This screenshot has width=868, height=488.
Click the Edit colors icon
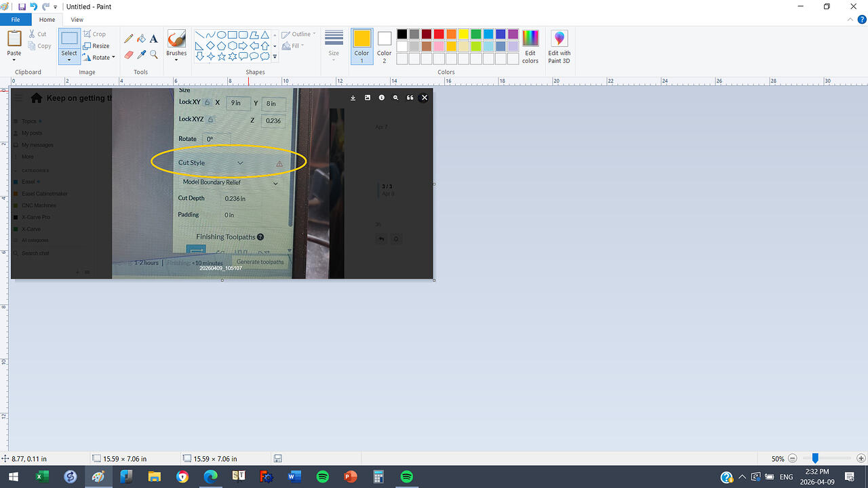click(530, 47)
